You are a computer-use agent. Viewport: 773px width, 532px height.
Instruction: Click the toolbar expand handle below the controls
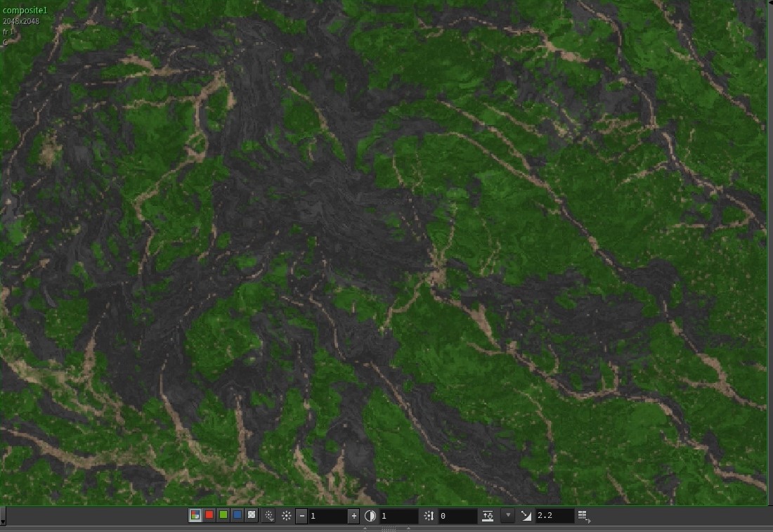tap(388, 528)
